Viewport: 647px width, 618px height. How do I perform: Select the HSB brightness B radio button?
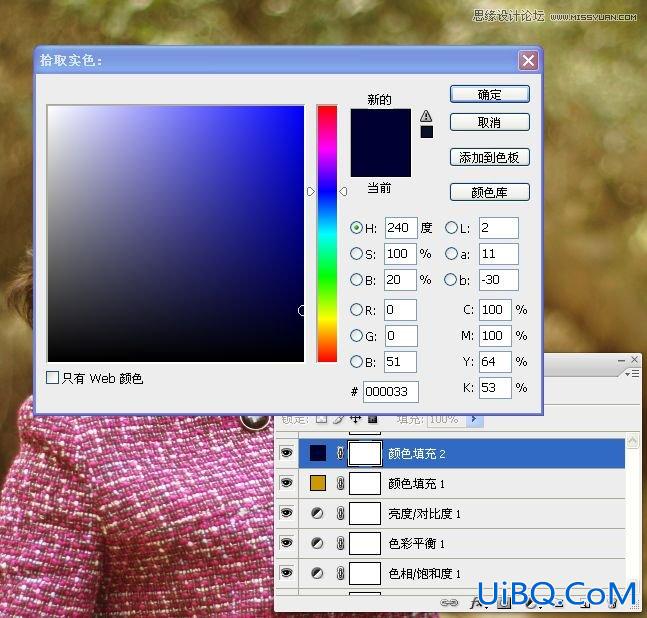pyautogui.click(x=356, y=280)
